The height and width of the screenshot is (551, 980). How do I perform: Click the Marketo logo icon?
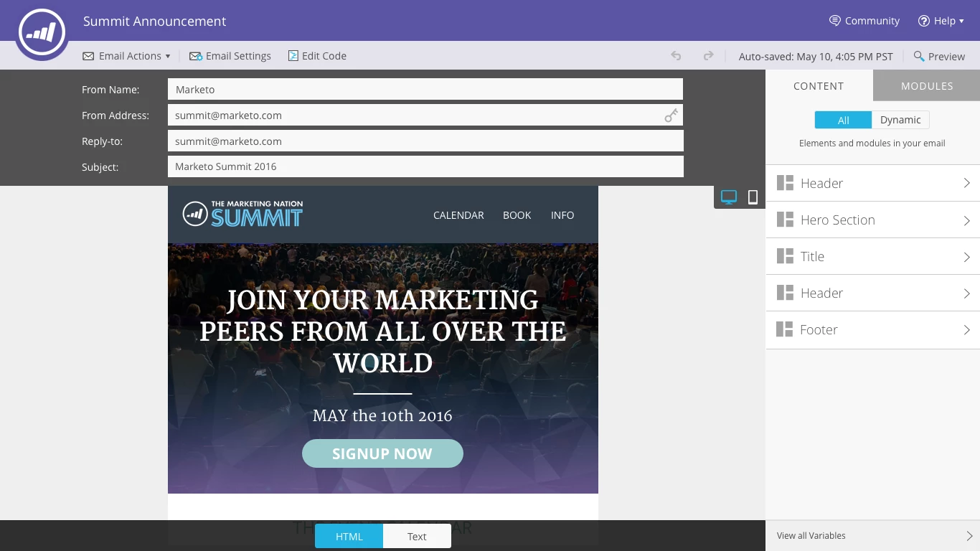42,33
